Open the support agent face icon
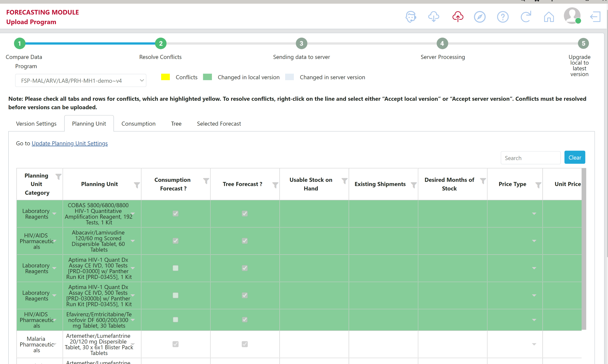 coord(411,17)
